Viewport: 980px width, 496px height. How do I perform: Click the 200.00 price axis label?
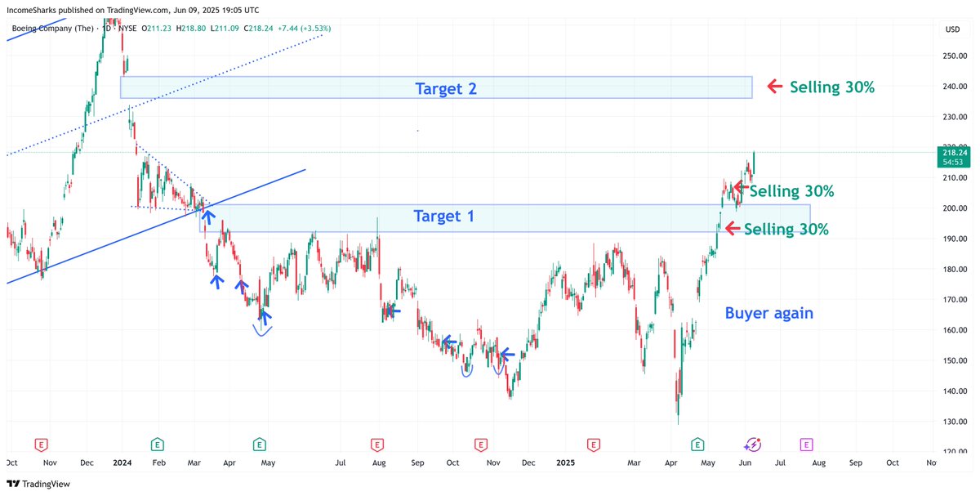955,208
